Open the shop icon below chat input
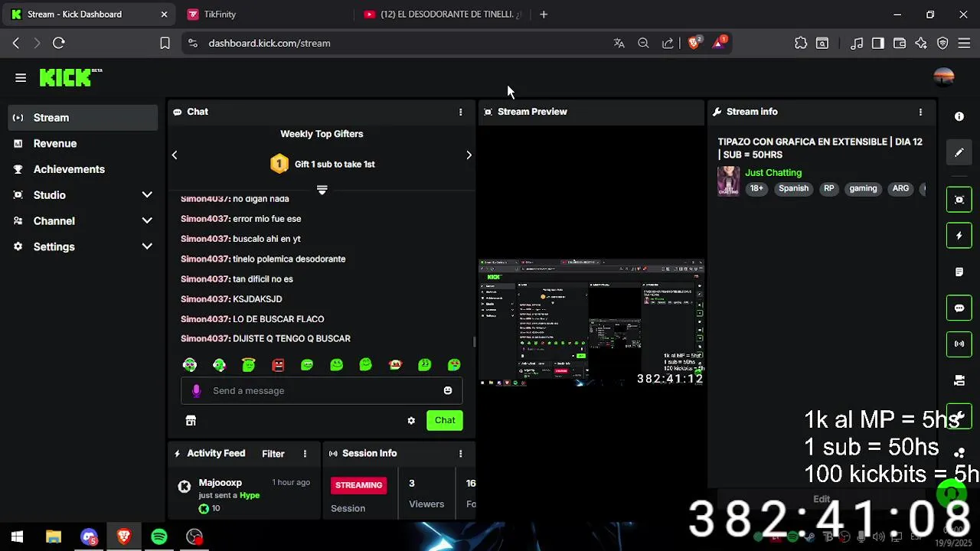The image size is (980, 551). coord(191,420)
